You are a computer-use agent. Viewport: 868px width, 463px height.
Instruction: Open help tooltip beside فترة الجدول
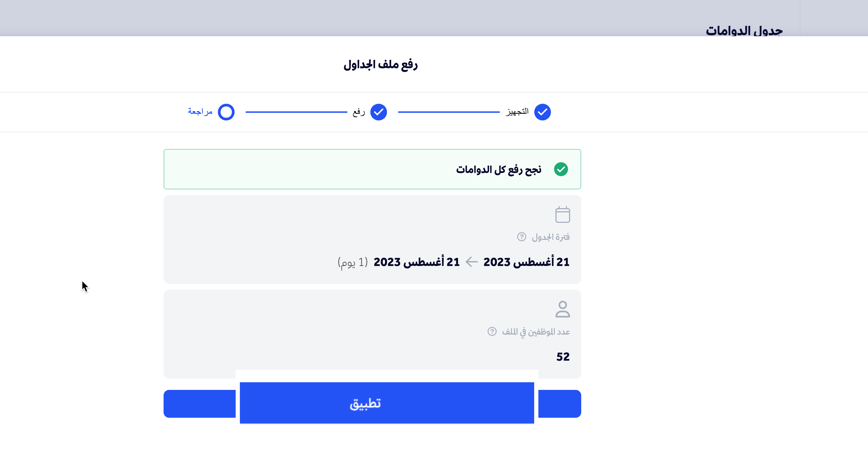click(x=521, y=237)
